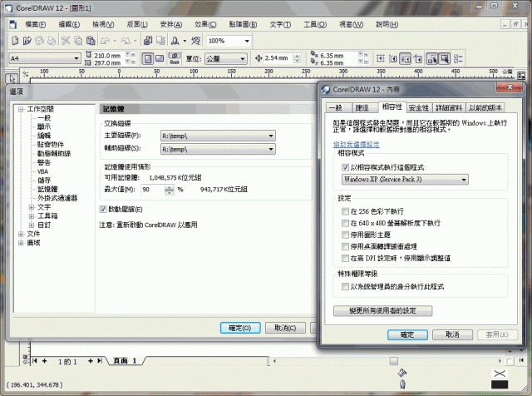Image resolution: width=532 pixels, height=396 pixels.
Task: Click the Import icon in toolbar
Action: [x=148, y=41]
